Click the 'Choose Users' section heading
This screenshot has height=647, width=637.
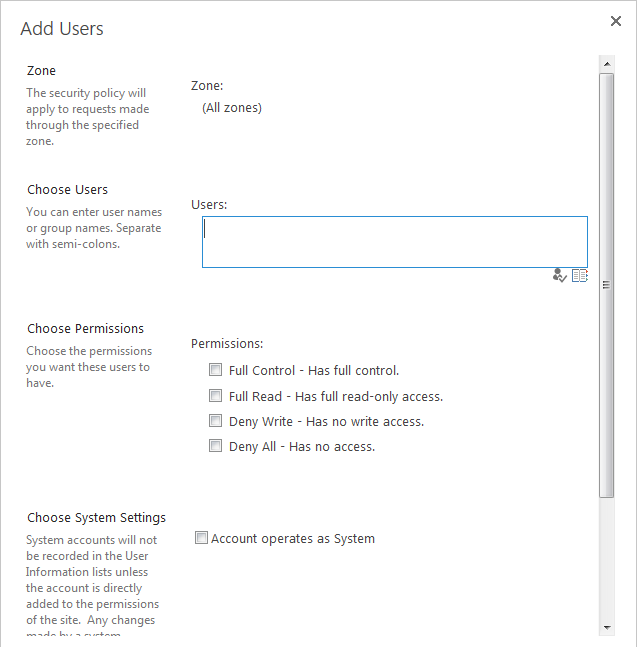(x=67, y=189)
